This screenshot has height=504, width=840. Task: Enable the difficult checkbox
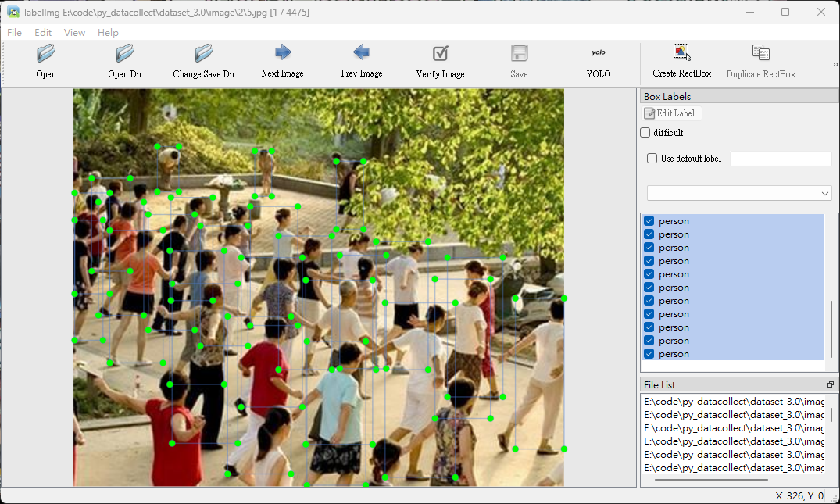[645, 133]
